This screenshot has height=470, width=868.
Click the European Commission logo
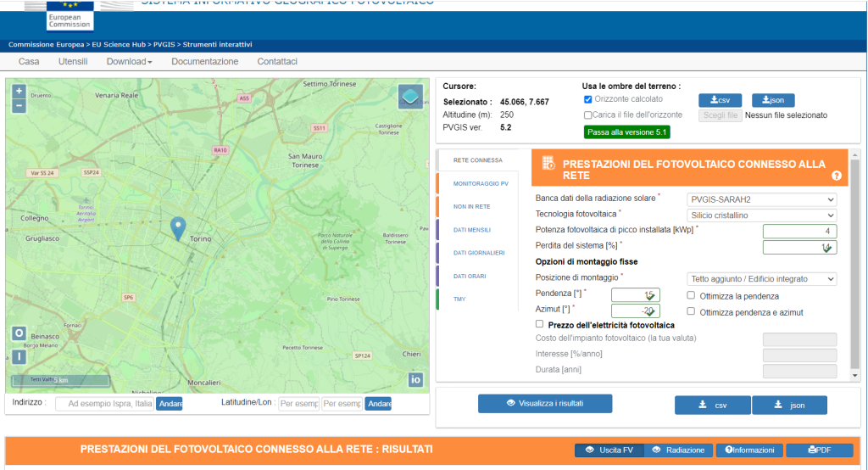pyautogui.click(x=70, y=16)
